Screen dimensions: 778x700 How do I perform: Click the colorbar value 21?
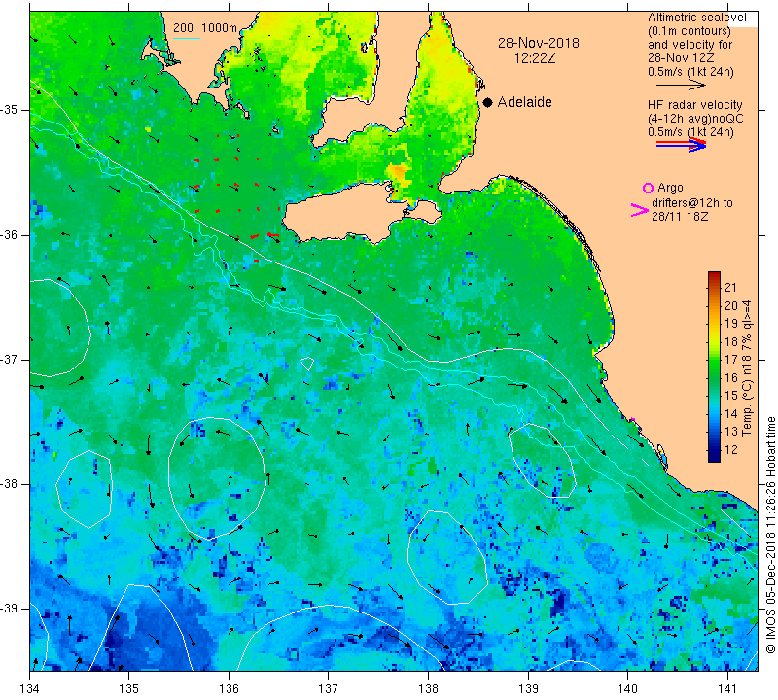click(731, 287)
